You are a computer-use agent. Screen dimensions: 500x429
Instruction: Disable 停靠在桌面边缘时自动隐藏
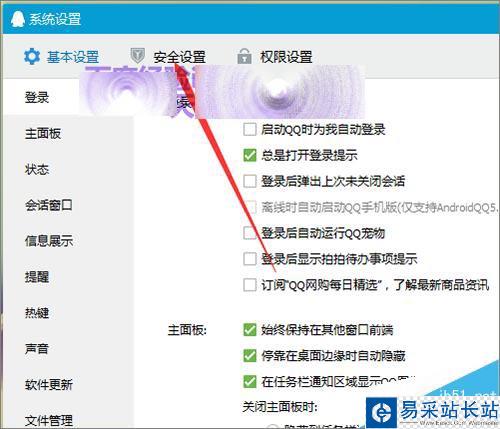[x=250, y=356]
